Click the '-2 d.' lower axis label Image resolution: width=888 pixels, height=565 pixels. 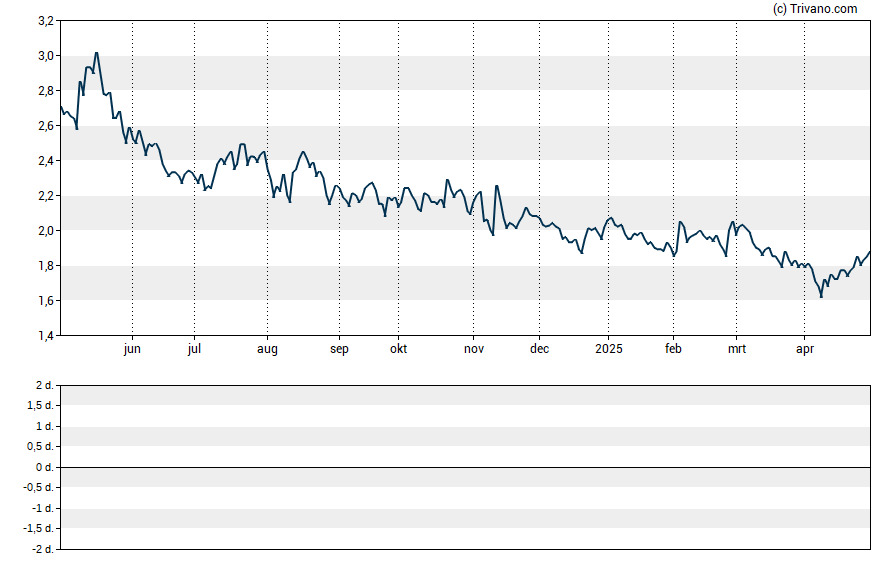point(43,549)
